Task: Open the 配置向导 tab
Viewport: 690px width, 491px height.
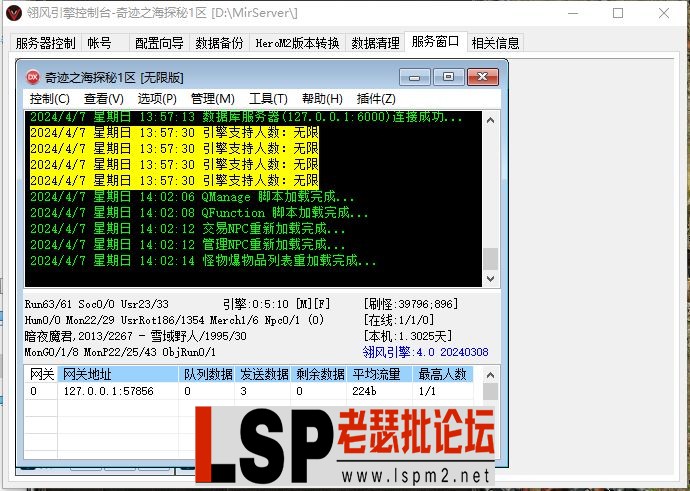Action: tap(159, 43)
